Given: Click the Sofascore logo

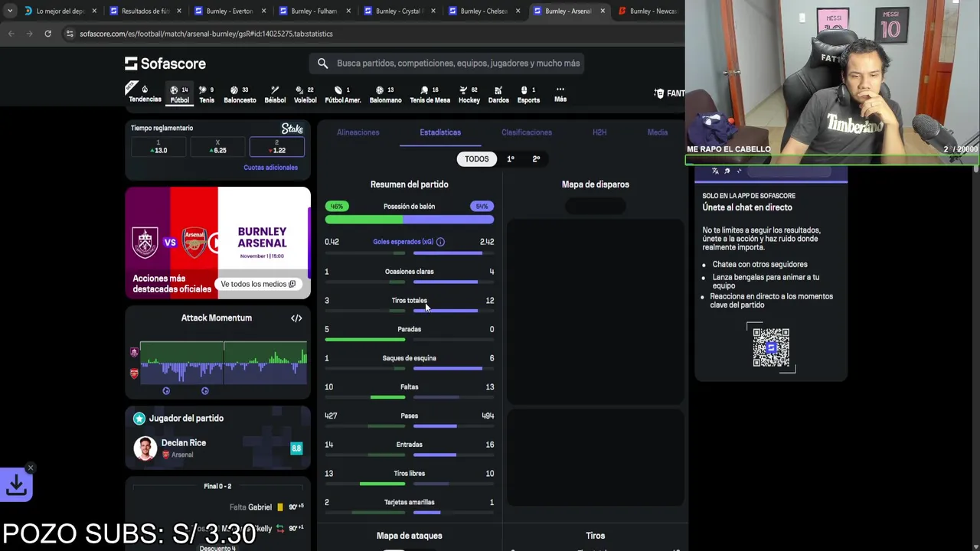Looking at the screenshot, I should point(165,64).
